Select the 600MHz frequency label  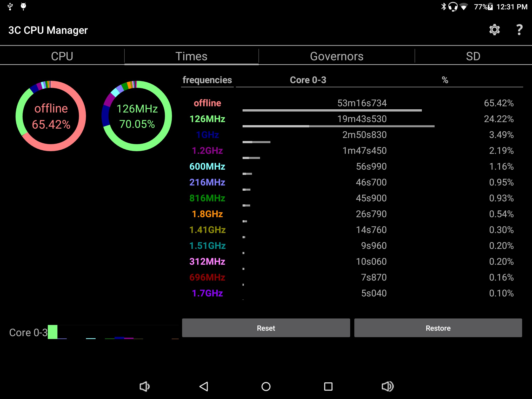click(207, 167)
